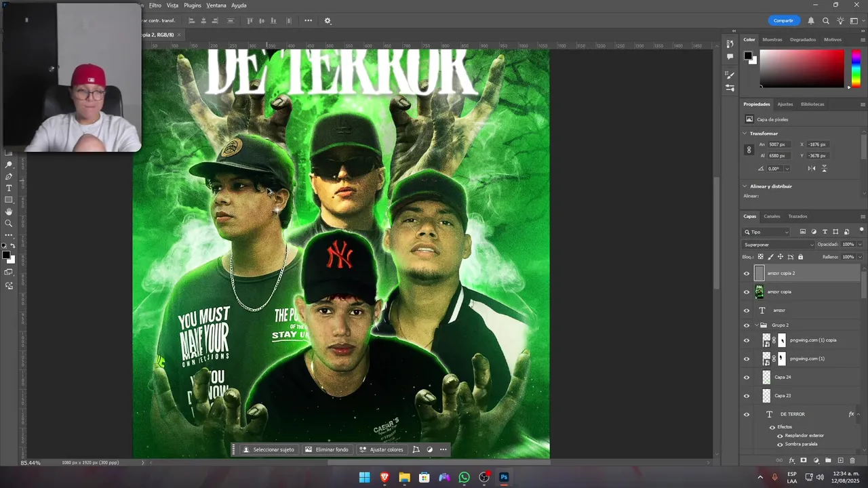Screen dimensions: 868x488
Task: Hide the 'Capa 24' layer
Action: [x=747, y=378]
